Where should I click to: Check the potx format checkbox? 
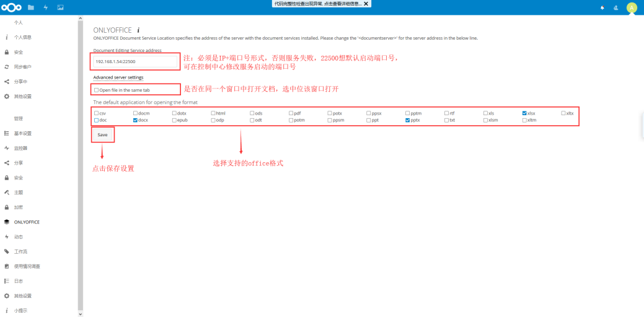330,113
